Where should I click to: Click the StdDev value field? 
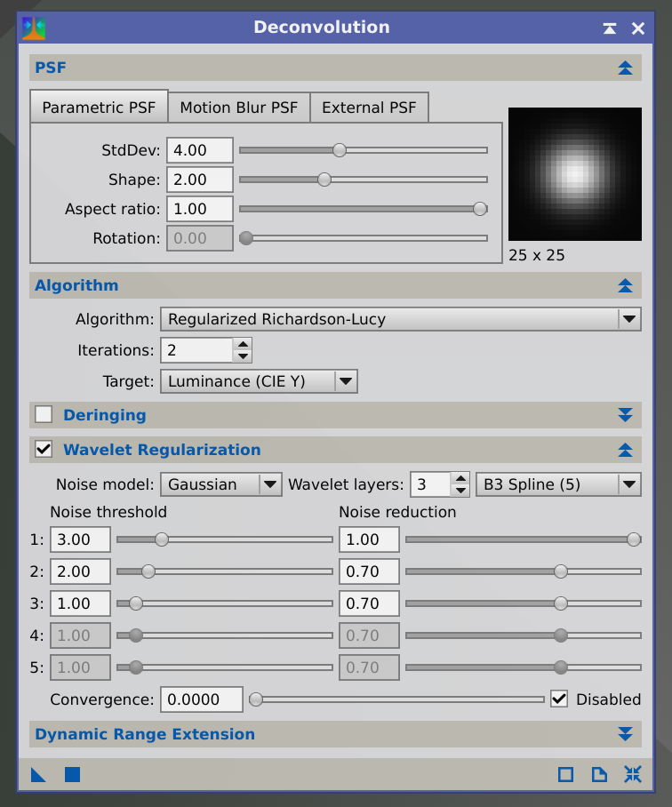[200, 150]
